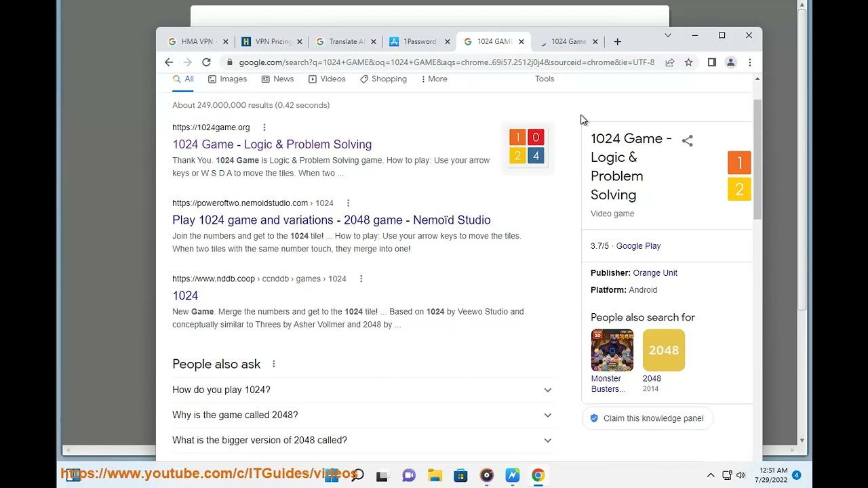Open options menu for poweroftwo.nemoidstudio result
868x488 pixels.
coord(348,203)
